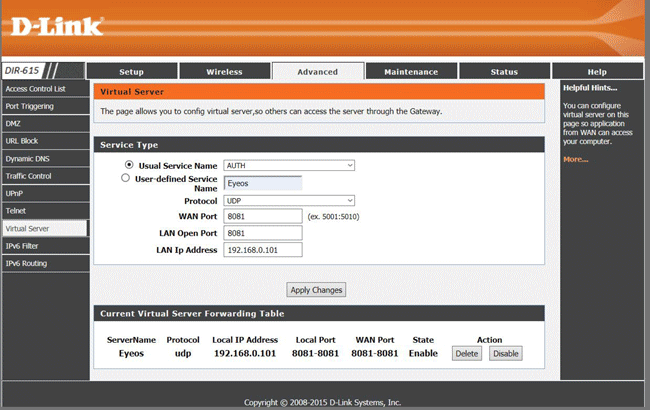Open Access Control List in sidebar
The image size is (650, 410).
coord(46,89)
